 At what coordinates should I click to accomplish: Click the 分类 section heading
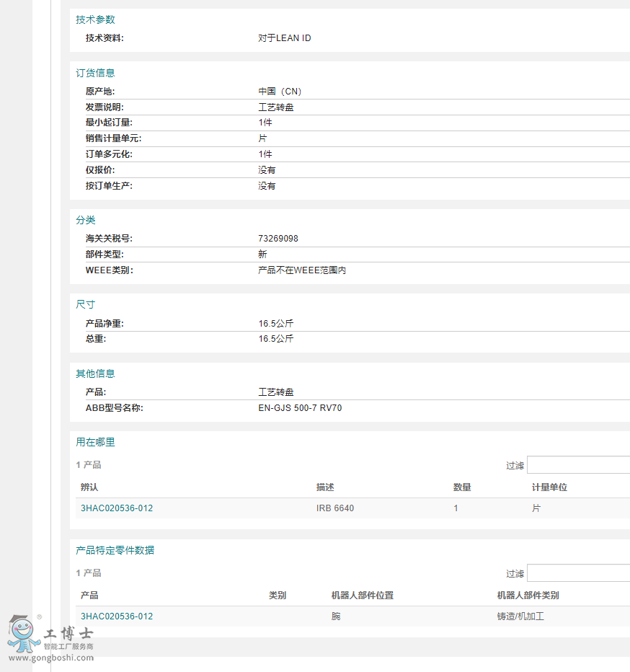[x=86, y=220]
